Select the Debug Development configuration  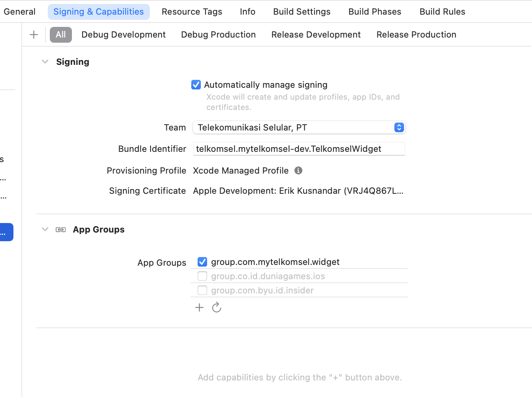tap(123, 35)
